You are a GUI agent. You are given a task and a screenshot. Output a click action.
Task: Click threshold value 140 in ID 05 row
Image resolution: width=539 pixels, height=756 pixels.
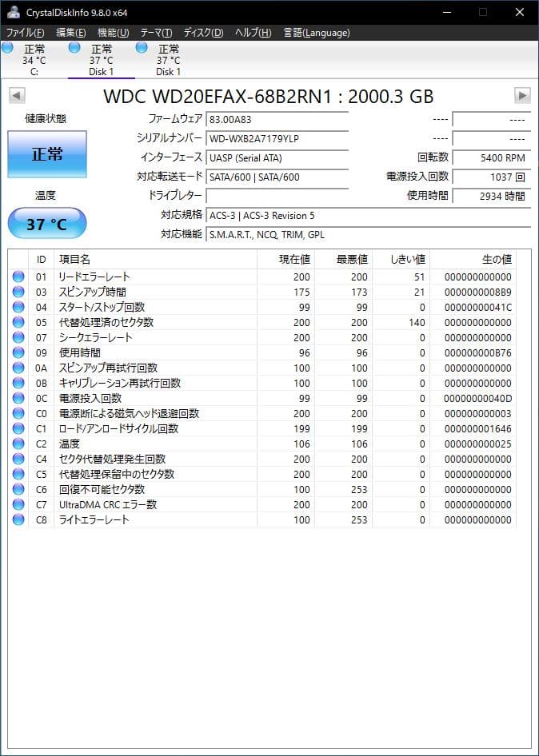[x=417, y=322]
